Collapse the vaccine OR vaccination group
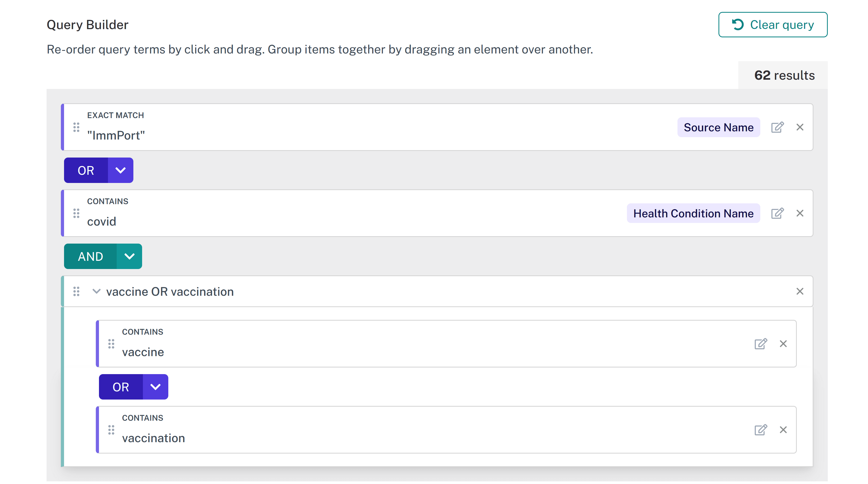The image size is (868, 484). point(96,292)
